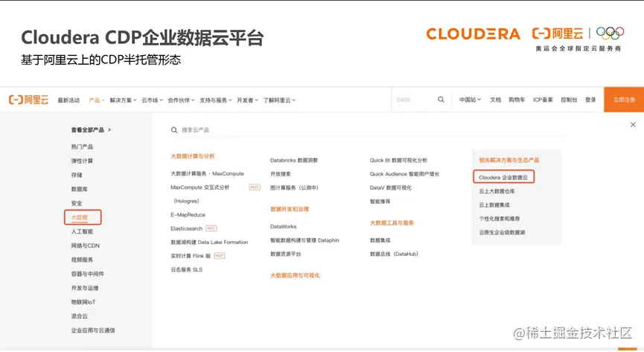Open 智能推荐 product link
644x352 pixels.
point(380,202)
